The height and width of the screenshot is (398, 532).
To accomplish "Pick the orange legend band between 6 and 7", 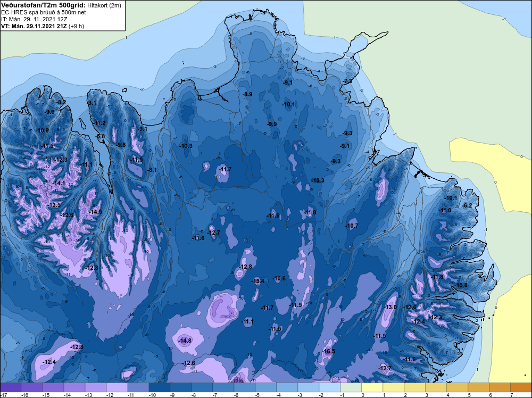I will [500, 387].
